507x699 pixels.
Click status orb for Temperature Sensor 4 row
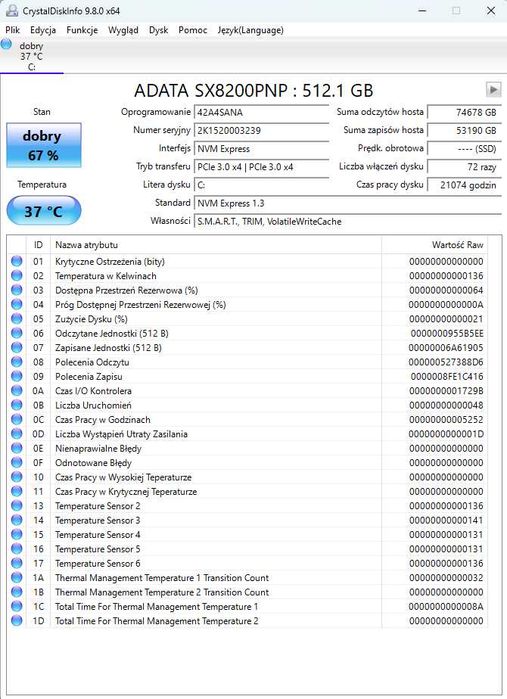[x=16, y=535]
